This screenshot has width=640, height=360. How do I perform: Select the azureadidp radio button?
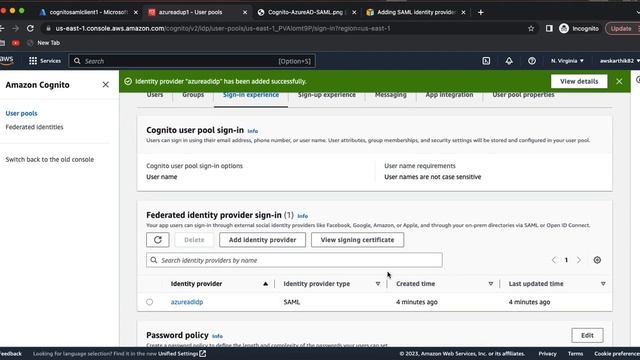pos(149,302)
